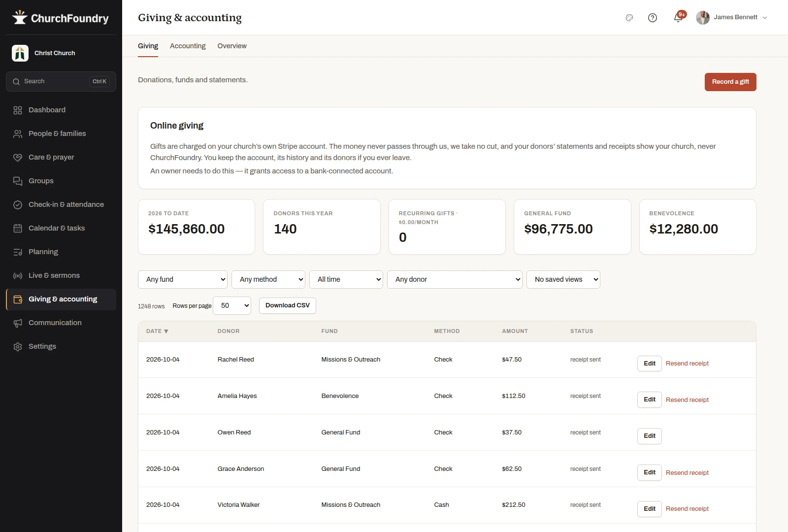Download CSV of gifts

tap(288, 305)
